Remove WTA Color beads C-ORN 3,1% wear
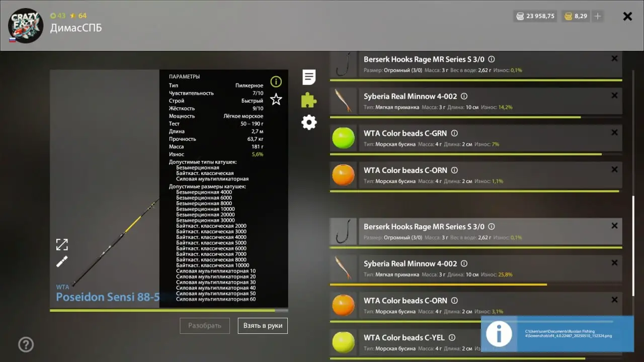This screenshot has width=644, height=362. coord(614,300)
